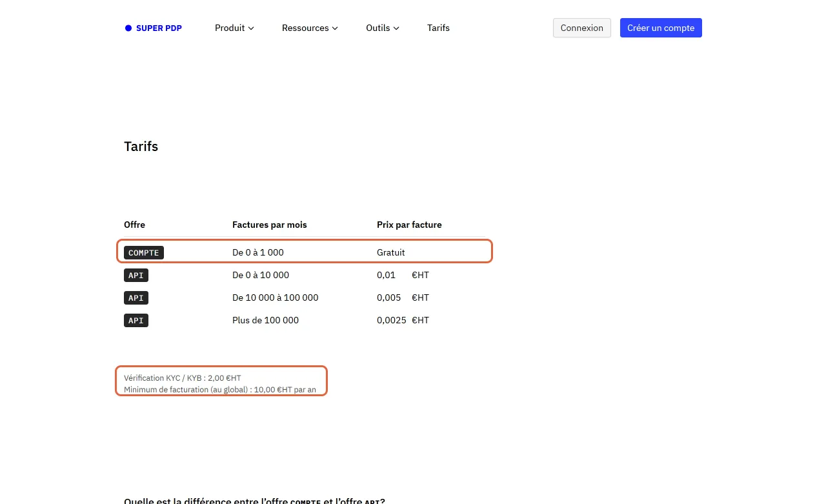Click the Minimum de facturation note
Screen dimensions: 826x504
click(x=220, y=390)
